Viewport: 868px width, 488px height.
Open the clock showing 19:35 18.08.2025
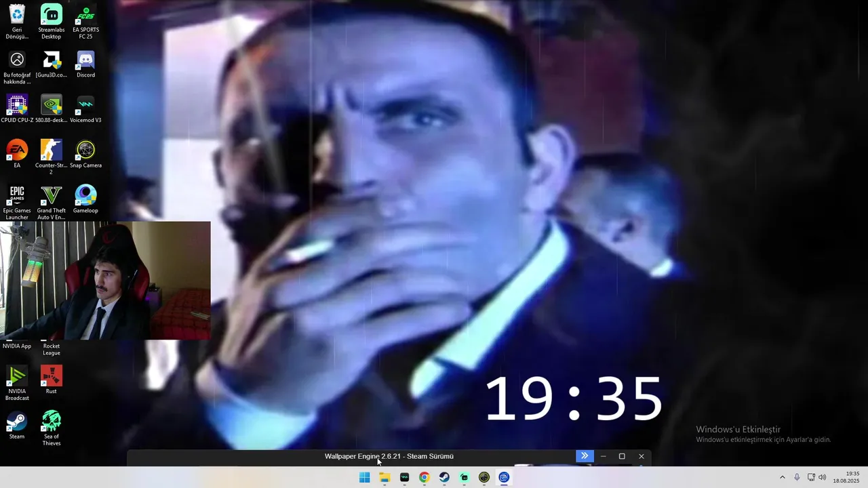click(846, 477)
